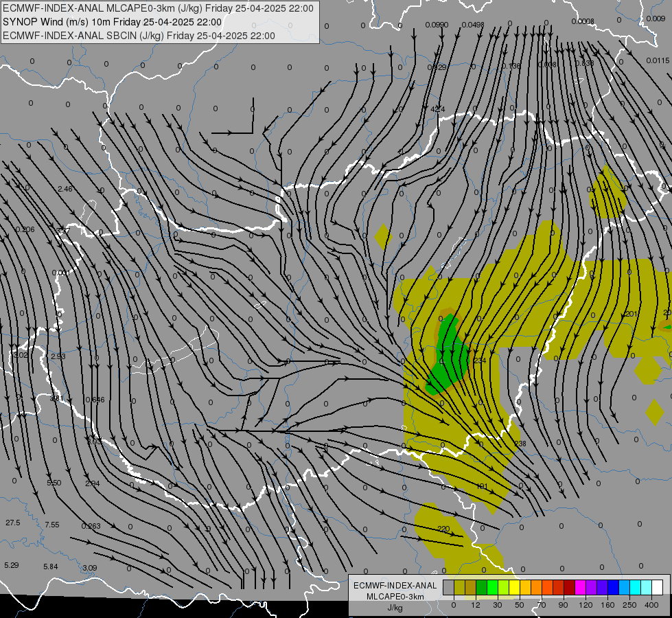The height and width of the screenshot is (618, 672).
Task: Click the 201 value on the map
Action: 632,314
